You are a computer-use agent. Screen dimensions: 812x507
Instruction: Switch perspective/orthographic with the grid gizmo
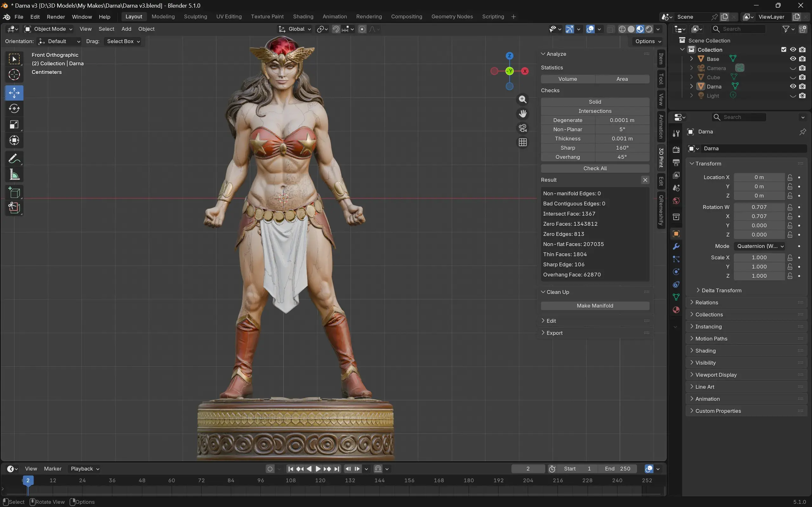click(522, 142)
